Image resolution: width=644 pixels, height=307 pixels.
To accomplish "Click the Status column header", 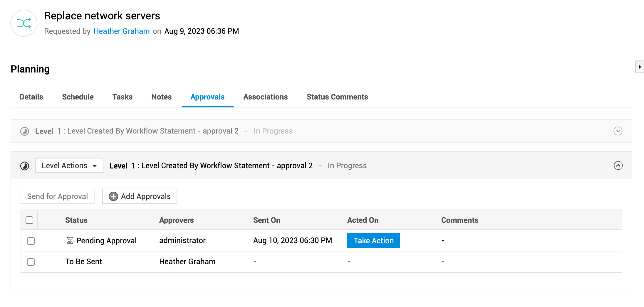I will [76, 220].
